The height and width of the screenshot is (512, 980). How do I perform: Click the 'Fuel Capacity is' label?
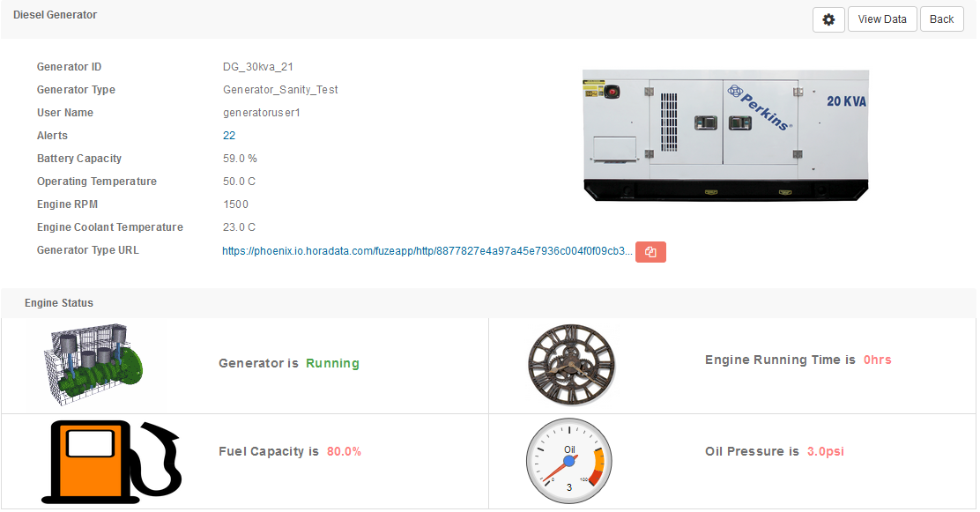point(269,451)
